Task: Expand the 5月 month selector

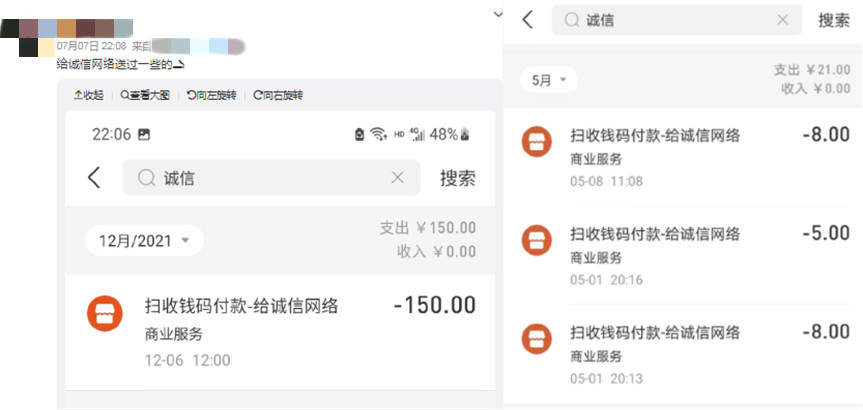Action: click(549, 80)
